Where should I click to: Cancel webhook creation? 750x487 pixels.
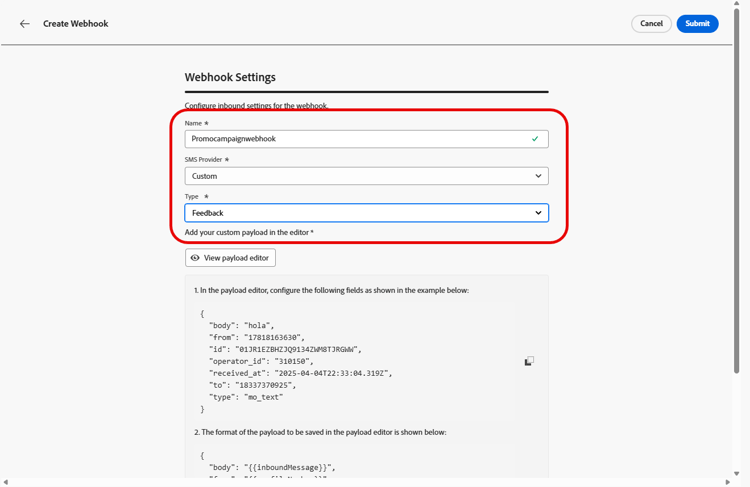point(651,23)
